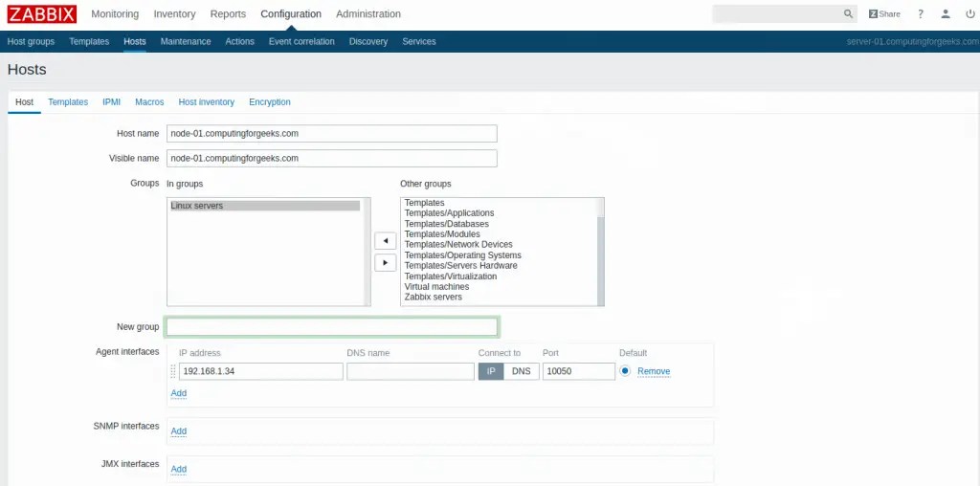Viewport: 980px width, 486px height.
Task: Open the user profile icon
Action: (946, 13)
